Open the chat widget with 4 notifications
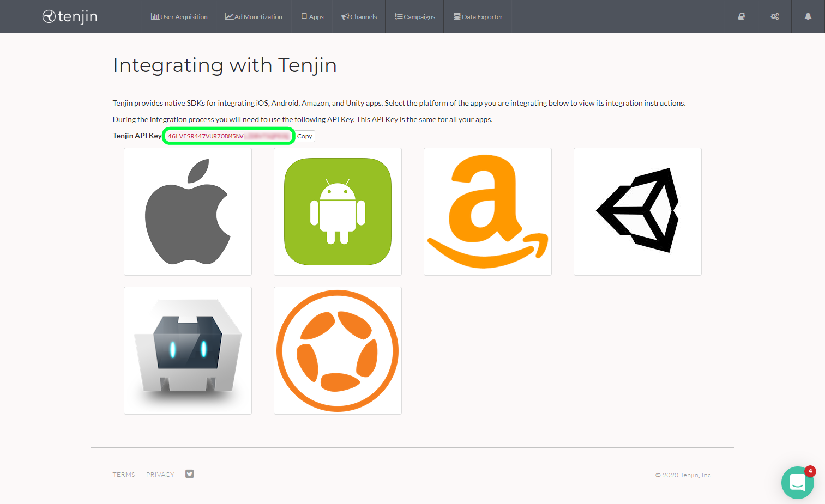 pos(798,482)
